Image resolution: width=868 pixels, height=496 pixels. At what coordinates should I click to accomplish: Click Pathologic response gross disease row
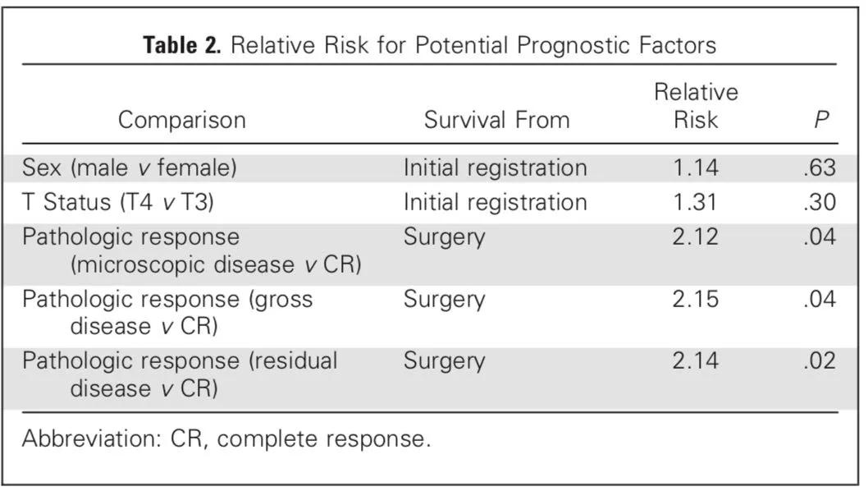pyautogui.click(x=167, y=299)
